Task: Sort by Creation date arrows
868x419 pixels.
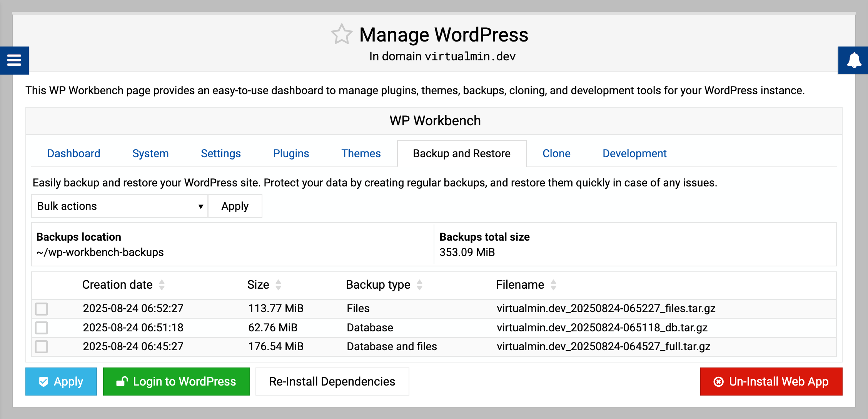Action: click(162, 285)
